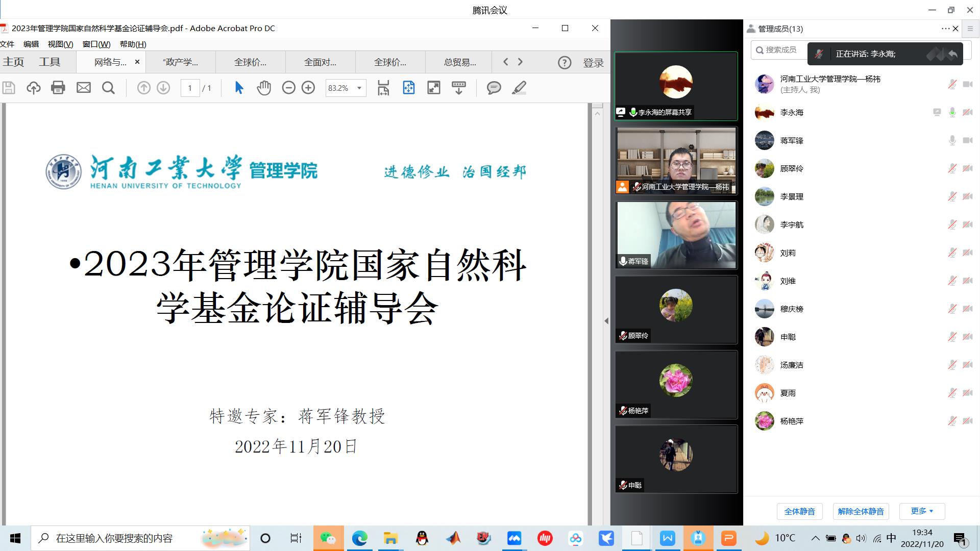Select the Hand pan tool
Viewport: 980px width, 551px height.
point(264,88)
